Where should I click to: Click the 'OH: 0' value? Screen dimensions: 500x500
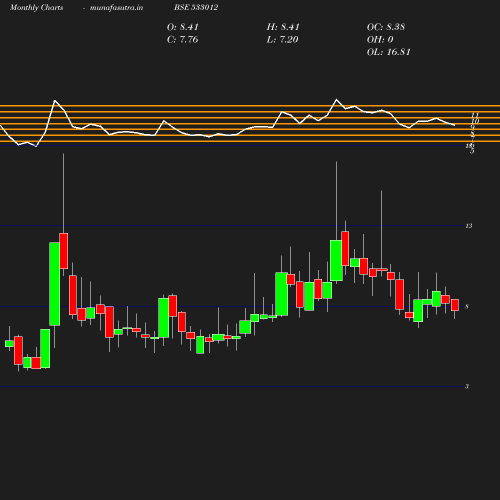click(x=380, y=40)
